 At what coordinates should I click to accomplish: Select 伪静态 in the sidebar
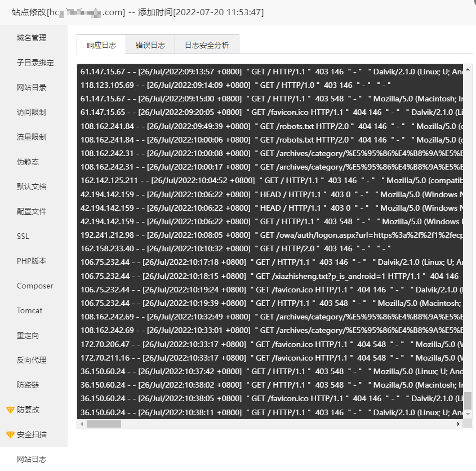click(28, 162)
